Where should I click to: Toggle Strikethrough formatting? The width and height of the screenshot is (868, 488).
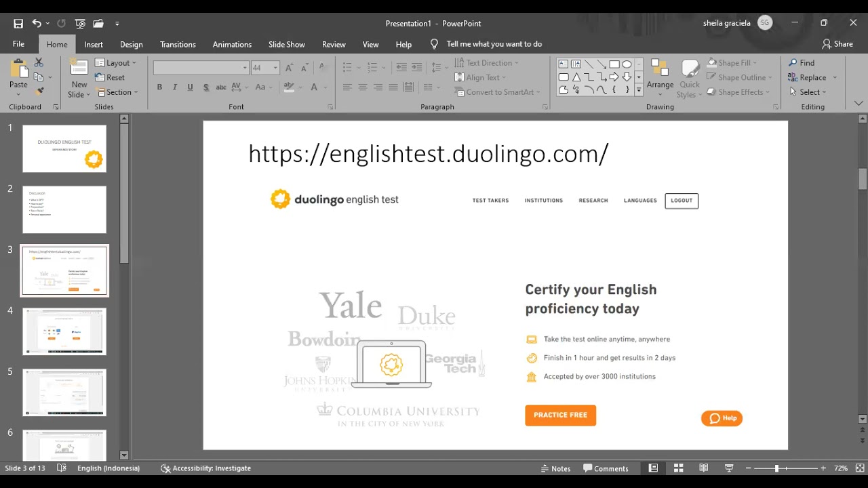pos(221,87)
